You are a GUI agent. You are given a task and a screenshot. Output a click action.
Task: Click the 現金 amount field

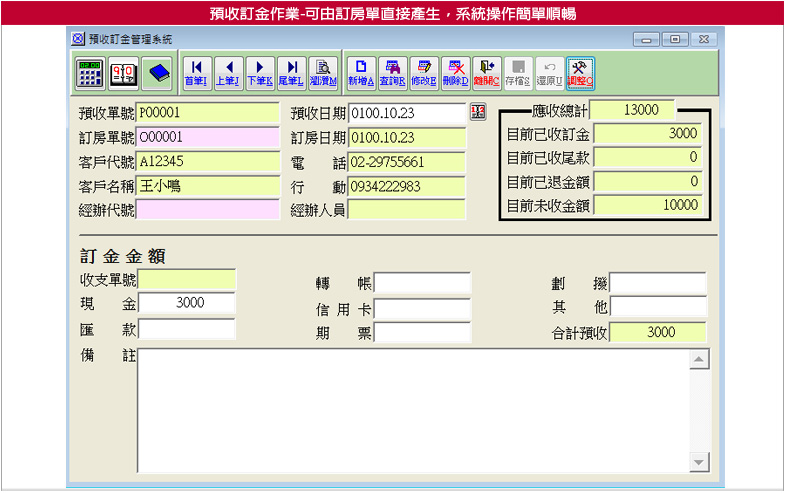click(186, 303)
